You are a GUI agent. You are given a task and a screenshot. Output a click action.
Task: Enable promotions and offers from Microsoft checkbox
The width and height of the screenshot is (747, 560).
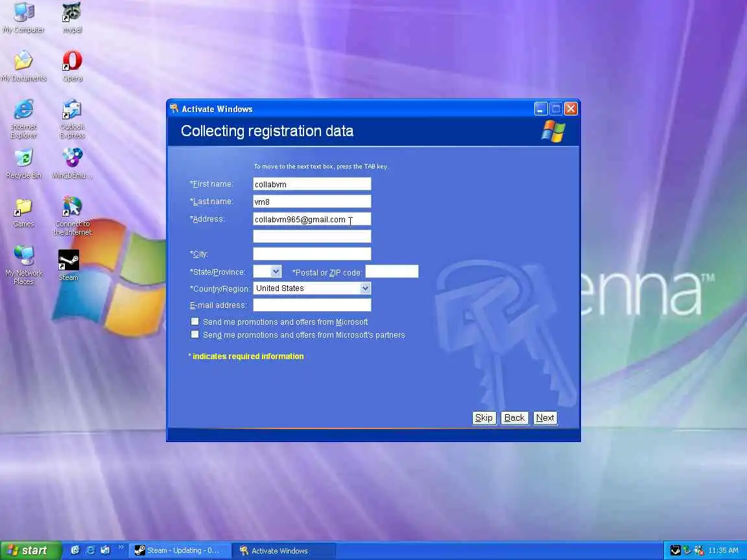click(195, 321)
